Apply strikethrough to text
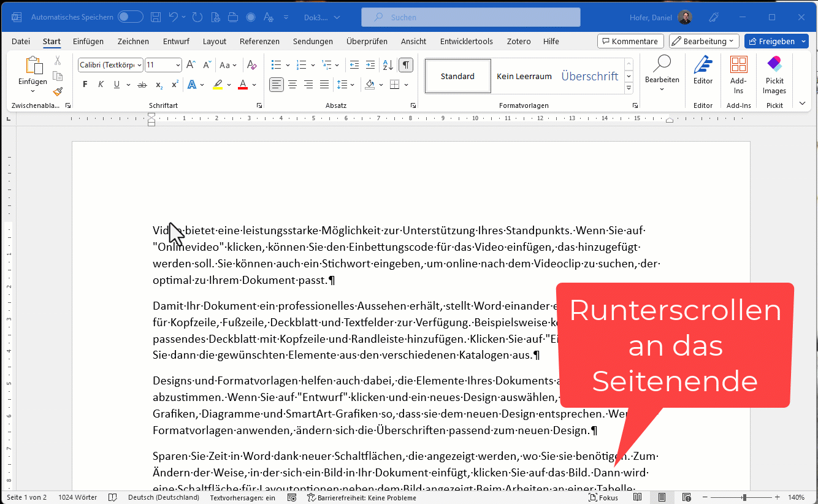This screenshot has width=818, height=504. point(142,85)
